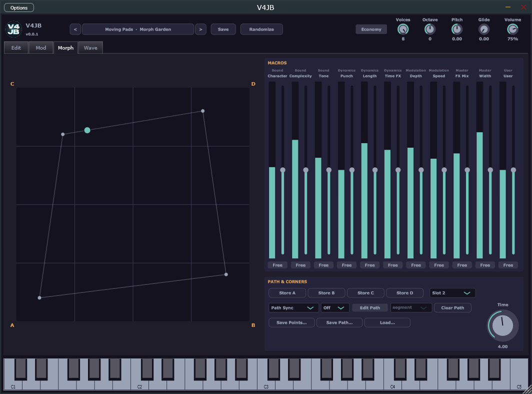532x394 pixels.
Task: Click the path Time knob
Action: 502,325
